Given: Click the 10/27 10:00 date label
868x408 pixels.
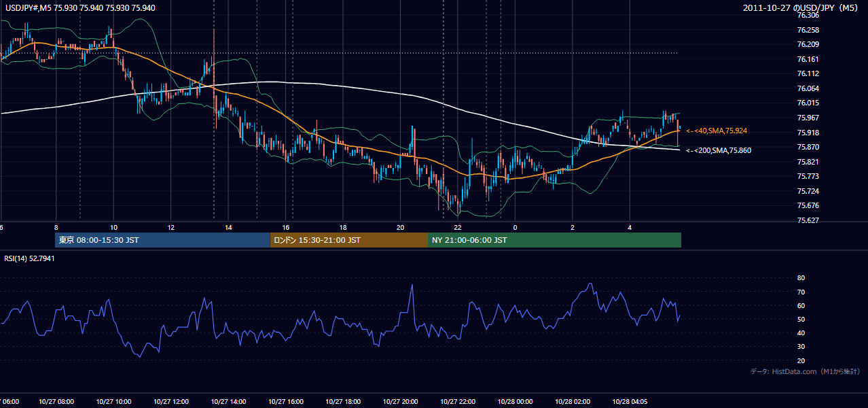Looking at the screenshot, I should point(113,401).
